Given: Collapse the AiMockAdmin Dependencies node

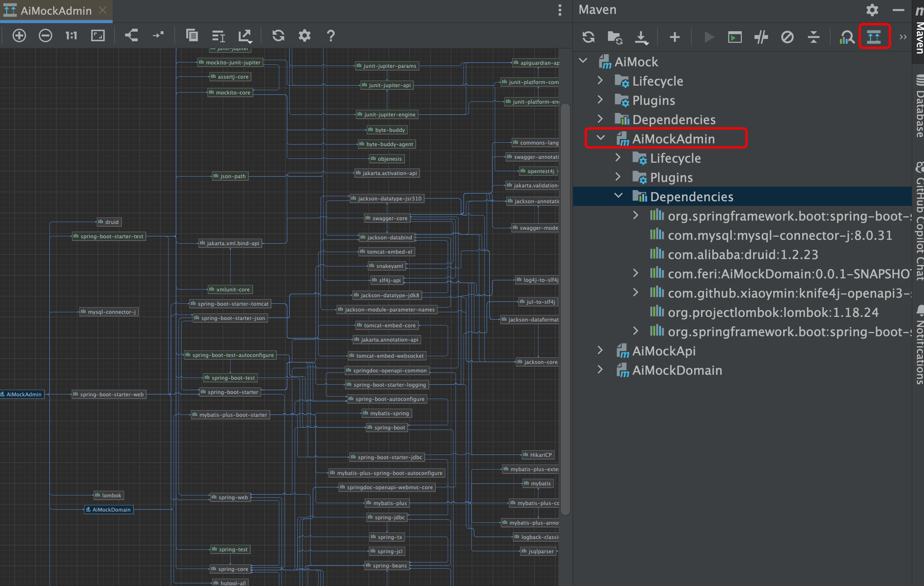Looking at the screenshot, I should pyautogui.click(x=618, y=196).
